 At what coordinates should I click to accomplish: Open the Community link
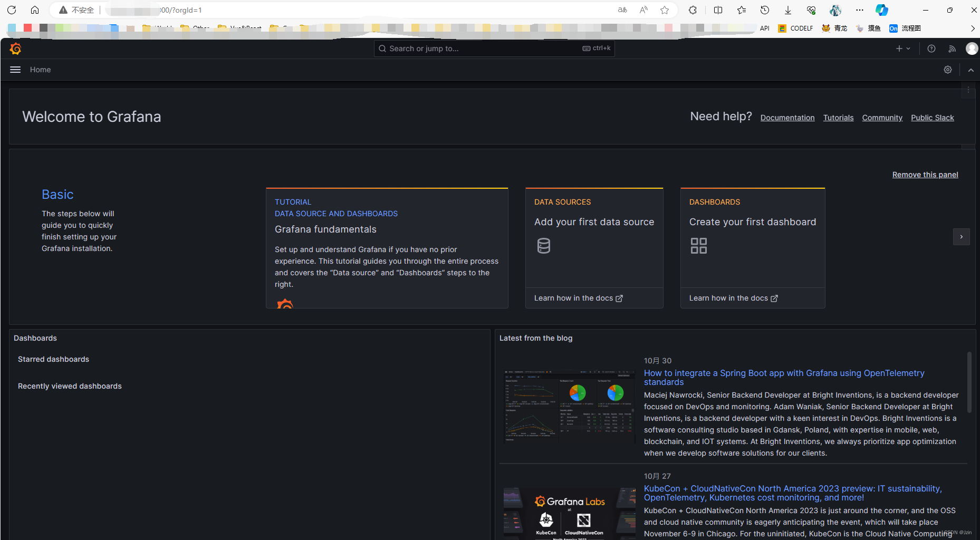(x=882, y=118)
